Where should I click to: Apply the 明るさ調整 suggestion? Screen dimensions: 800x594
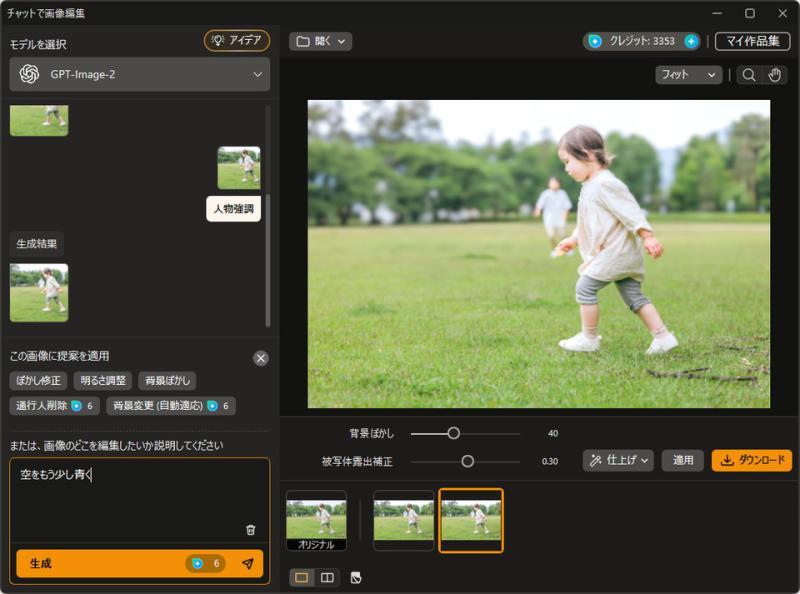103,381
